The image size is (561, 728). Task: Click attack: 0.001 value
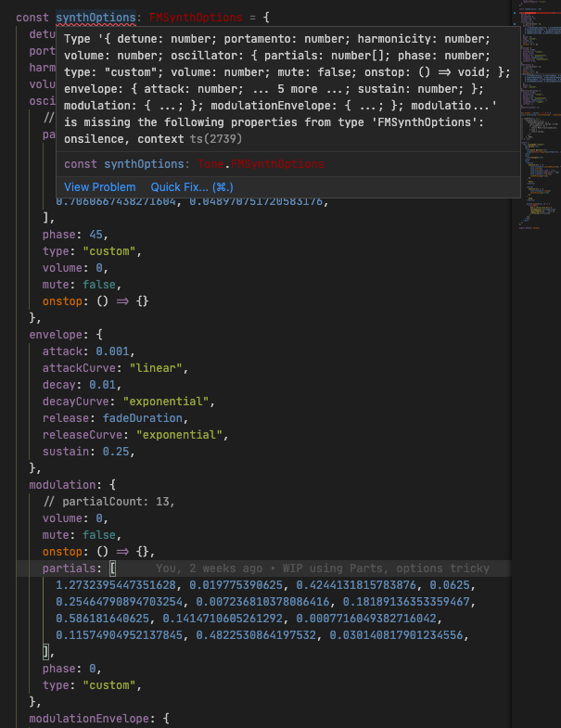point(115,351)
